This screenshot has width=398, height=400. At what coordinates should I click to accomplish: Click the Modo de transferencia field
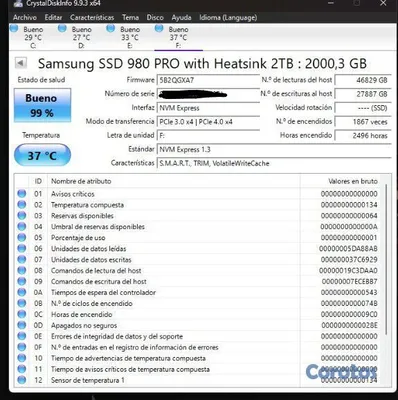208,122
